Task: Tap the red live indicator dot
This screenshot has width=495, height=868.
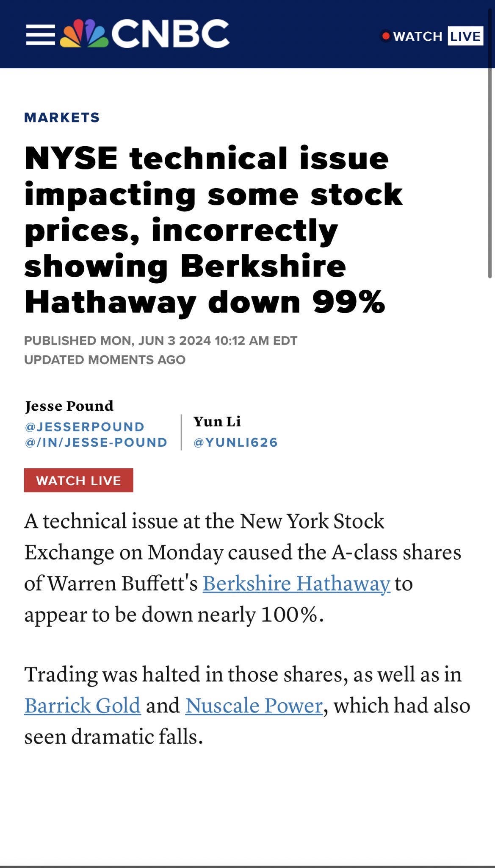Action: pos(386,36)
